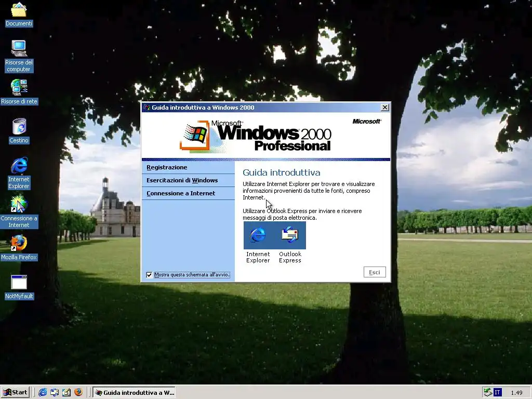Click the Guida introduttiva heading text
This screenshot has width=532, height=399.
pos(281,172)
